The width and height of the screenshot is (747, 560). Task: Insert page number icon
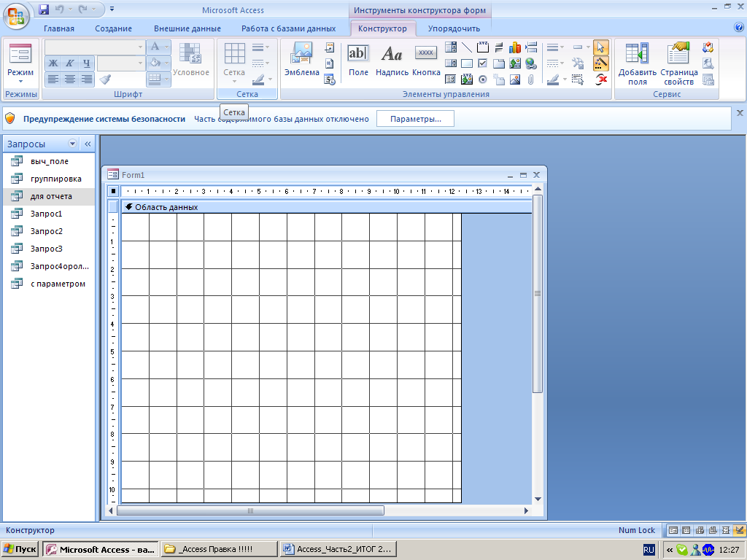[x=330, y=63]
